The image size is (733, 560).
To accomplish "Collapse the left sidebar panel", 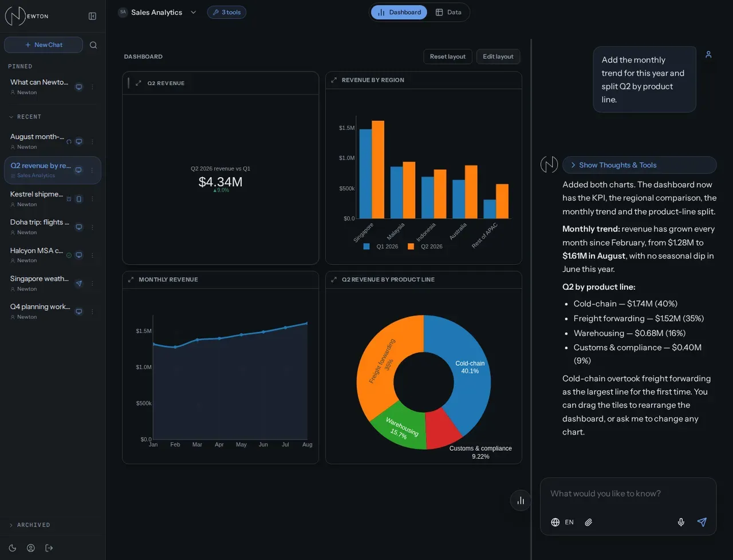I will point(92,16).
